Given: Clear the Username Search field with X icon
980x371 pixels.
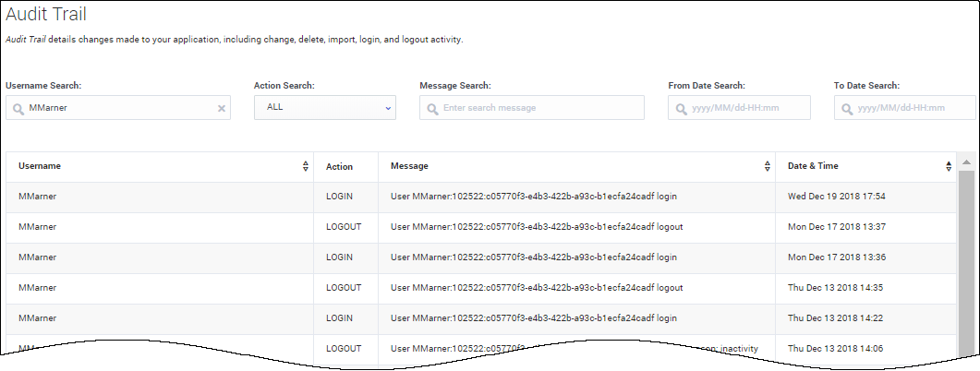Looking at the screenshot, I should pos(221,108).
